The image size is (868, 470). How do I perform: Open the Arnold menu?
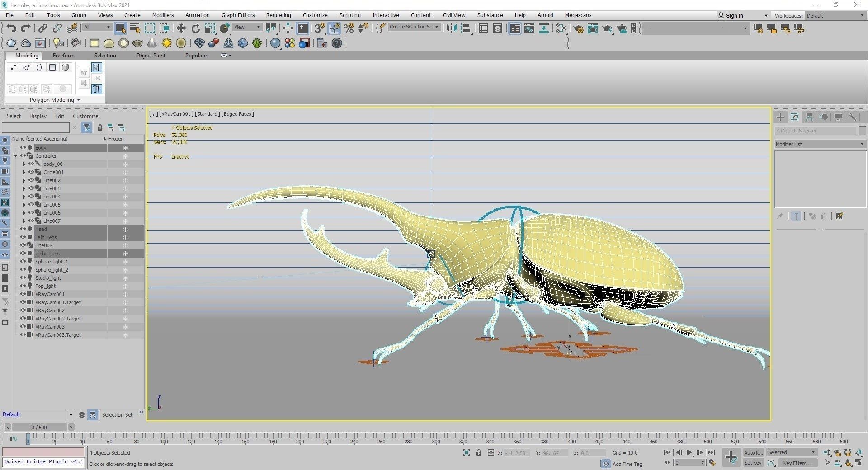point(545,15)
